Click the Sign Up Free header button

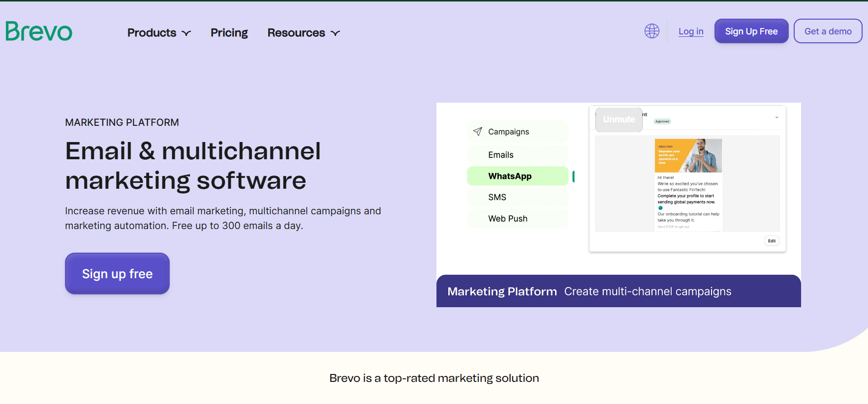point(751,31)
